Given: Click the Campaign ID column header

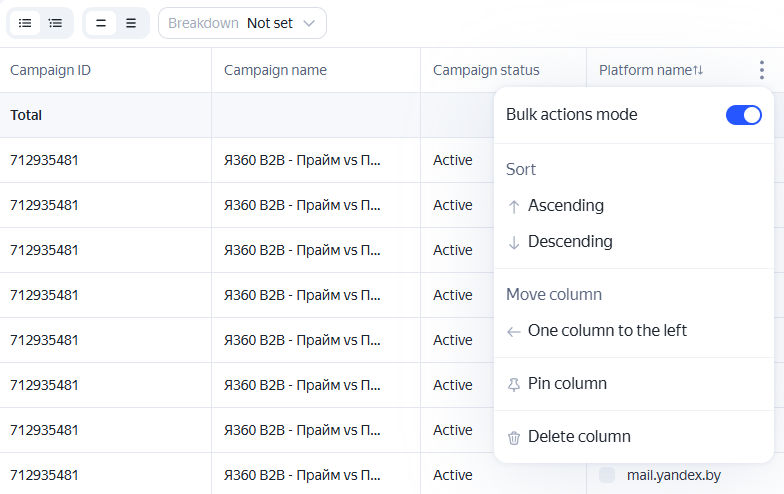Looking at the screenshot, I should [x=50, y=70].
